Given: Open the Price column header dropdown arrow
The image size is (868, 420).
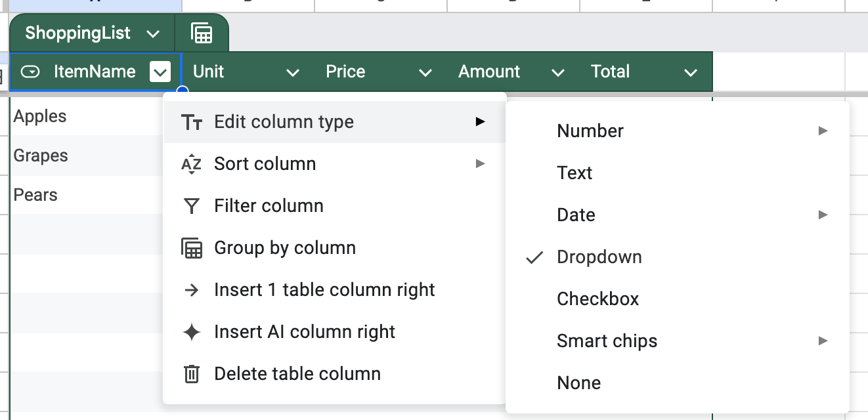Looking at the screenshot, I should coord(425,72).
